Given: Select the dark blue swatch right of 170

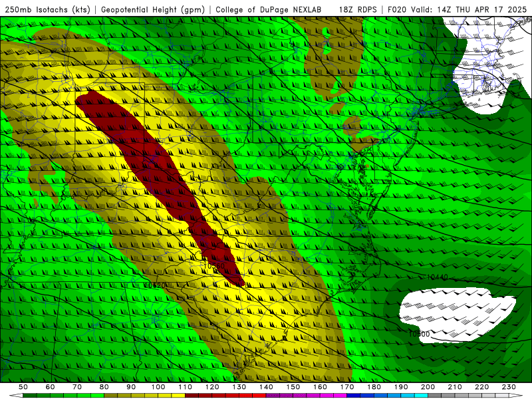Looking at the screenshot, I should [x=354, y=396].
